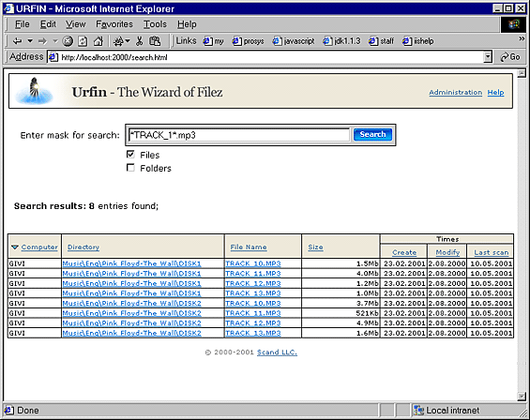
Task: Click the scrollbar up arrow
Action: (522, 72)
